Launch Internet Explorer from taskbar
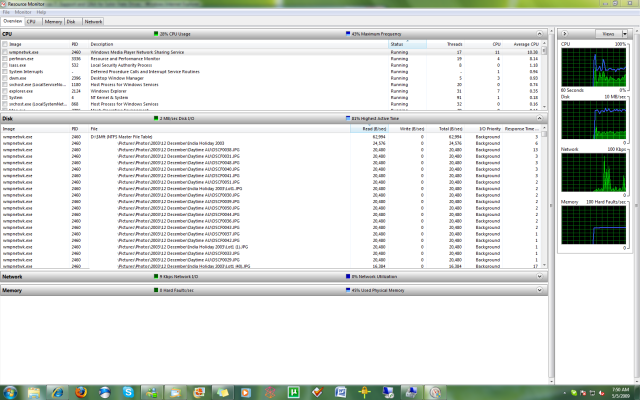This screenshot has height=400, width=640. tap(57, 392)
